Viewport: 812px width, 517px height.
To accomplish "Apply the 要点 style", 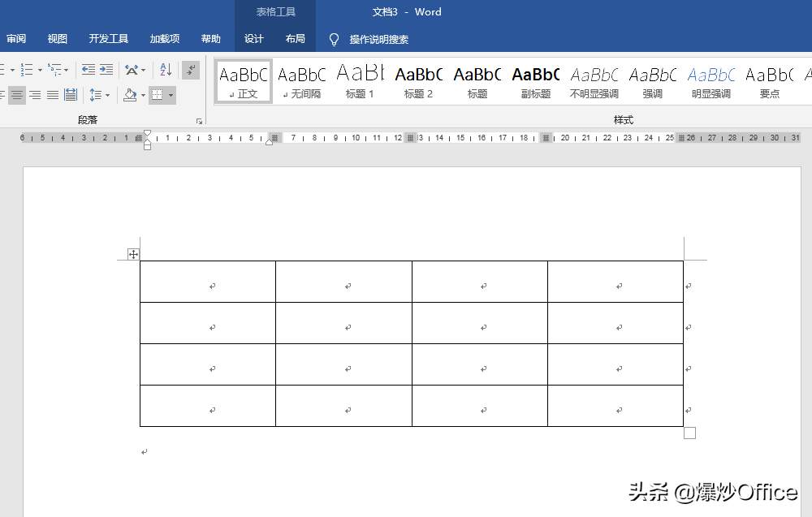I will click(x=770, y=81).
